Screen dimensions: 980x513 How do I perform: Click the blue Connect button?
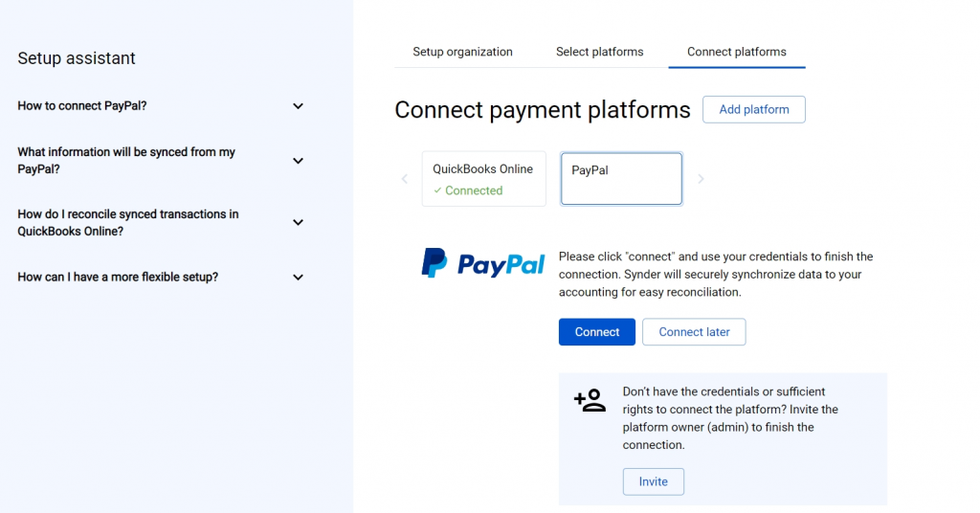pyautogui.click(x=597, y=332)
